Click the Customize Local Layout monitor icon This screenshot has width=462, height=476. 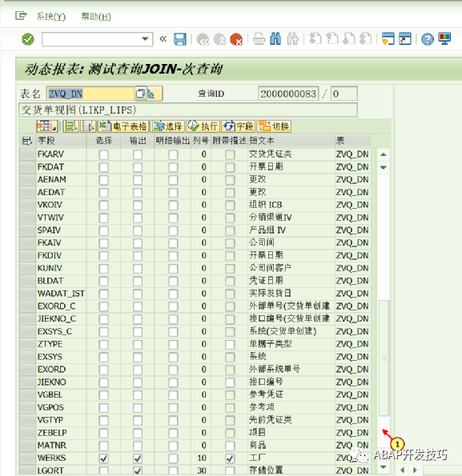(x=444, y=39)
